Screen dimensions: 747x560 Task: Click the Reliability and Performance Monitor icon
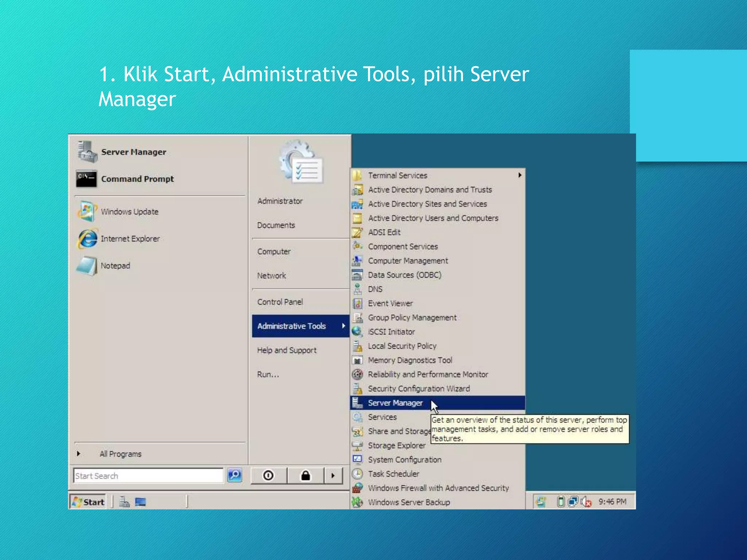(357, 374)
